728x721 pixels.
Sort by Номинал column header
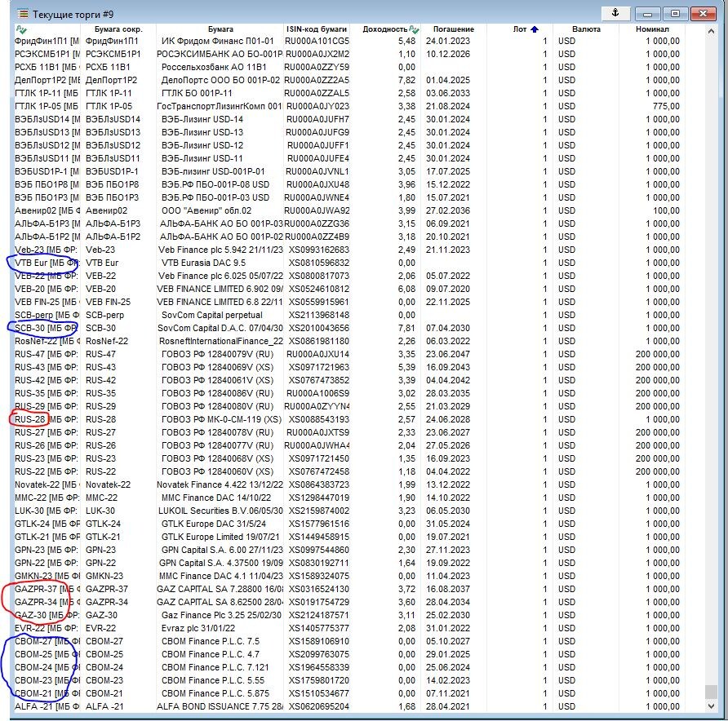[652, 29]
